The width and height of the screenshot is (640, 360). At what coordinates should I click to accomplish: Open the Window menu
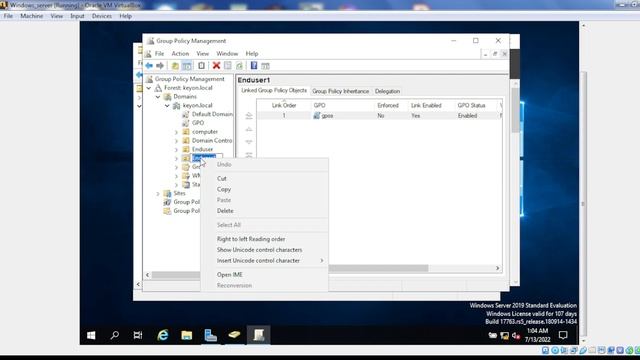pos(227,53)
